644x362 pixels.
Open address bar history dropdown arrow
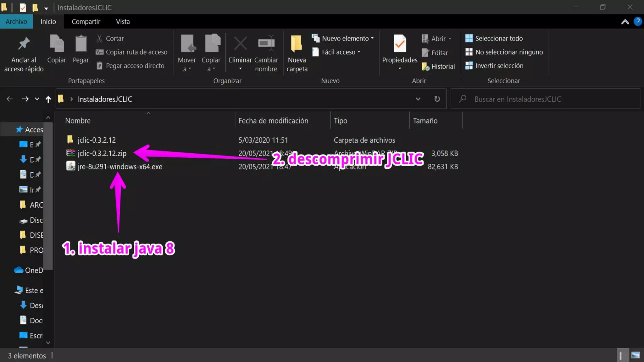(418, 99)
